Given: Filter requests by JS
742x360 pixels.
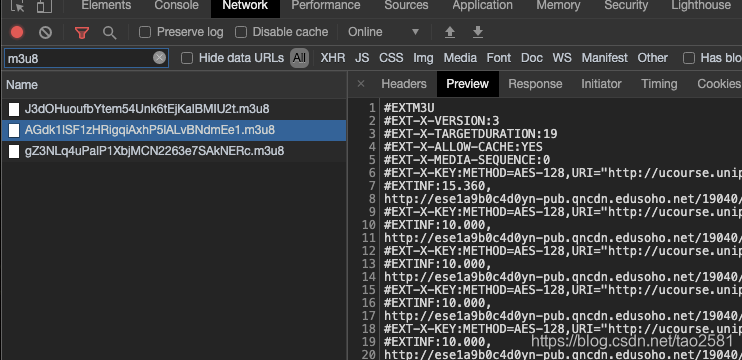Looking at the screenshot, I should 362,58.
